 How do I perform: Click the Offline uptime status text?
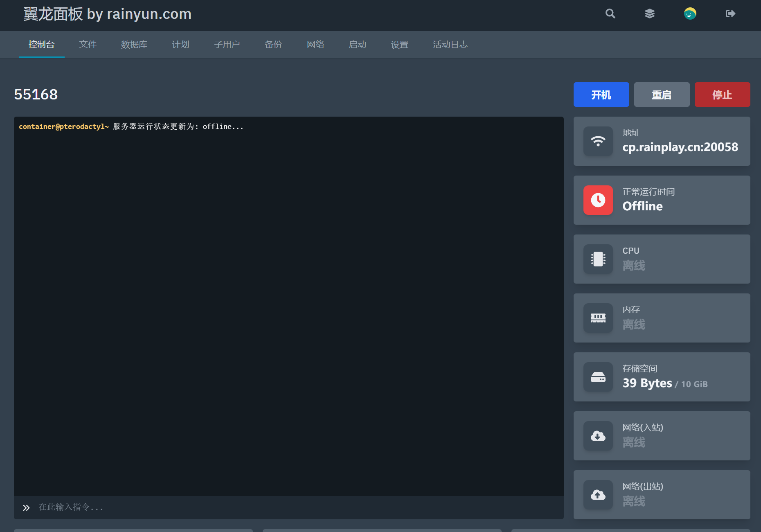coord(642,206)
